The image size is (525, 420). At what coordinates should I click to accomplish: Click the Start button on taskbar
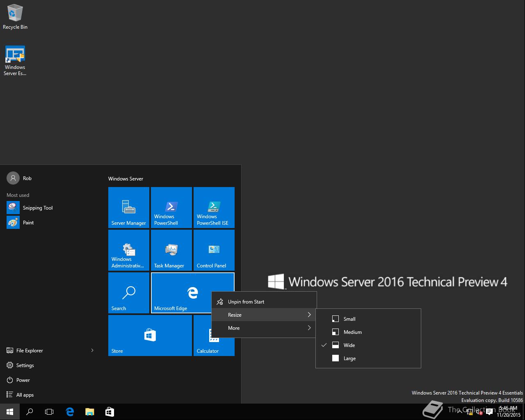click(x=10, y=412)
